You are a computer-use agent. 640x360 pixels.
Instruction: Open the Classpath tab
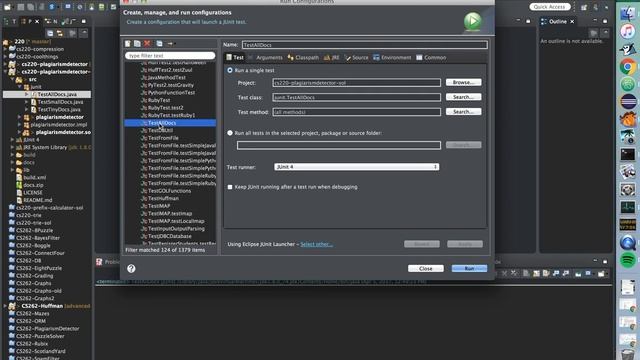point(303,58)
